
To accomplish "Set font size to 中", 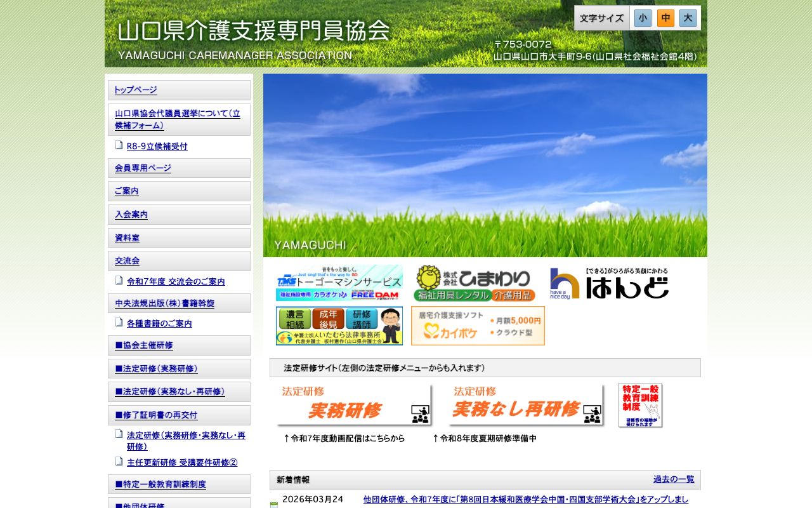I will click(x=665, y=18).
